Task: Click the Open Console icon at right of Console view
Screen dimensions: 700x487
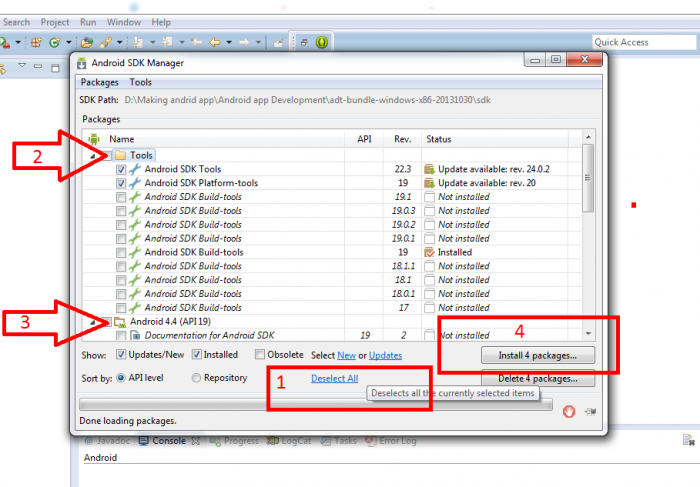Action: pos(689,441)
